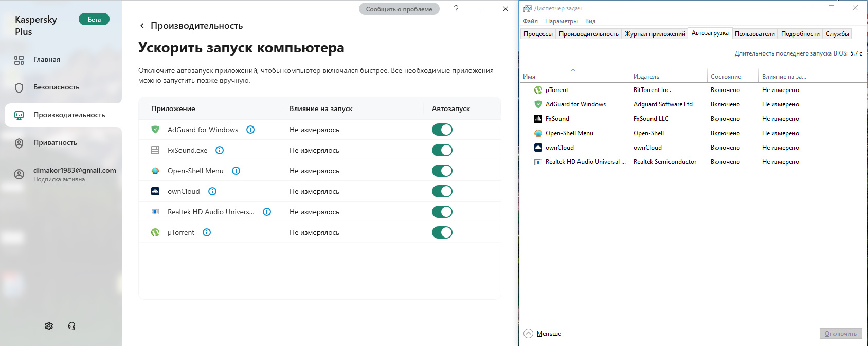Click the Realtek HD Audio icon in Task Manager

538,162
